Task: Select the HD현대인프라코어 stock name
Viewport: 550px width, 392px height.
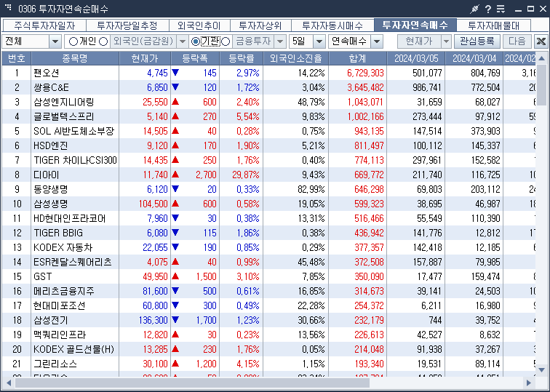Action: [69, 218]
